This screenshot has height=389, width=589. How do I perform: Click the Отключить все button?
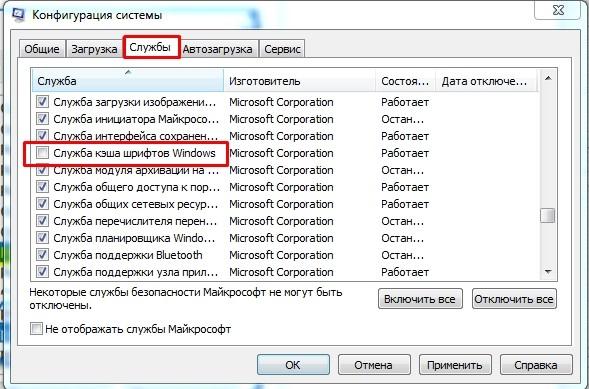point(514,299)
